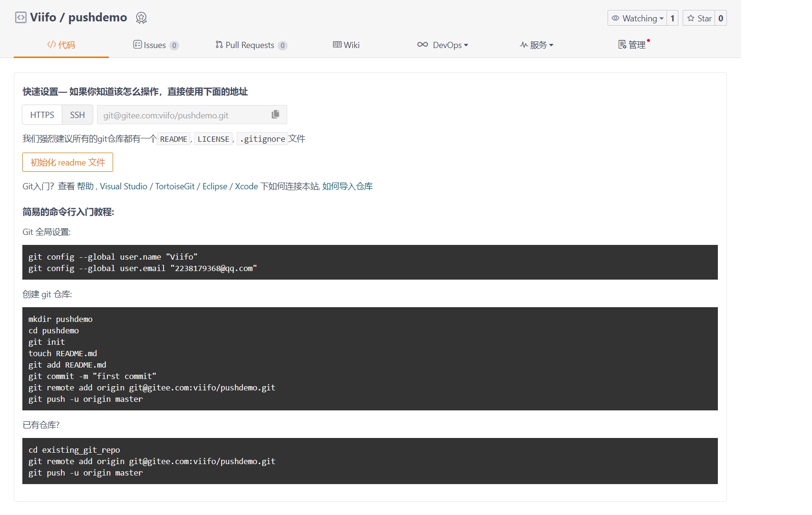Go to the Pull Requests tab
Image resolution: width=812 pixels, height=515 pixels.
click(251, 45)
